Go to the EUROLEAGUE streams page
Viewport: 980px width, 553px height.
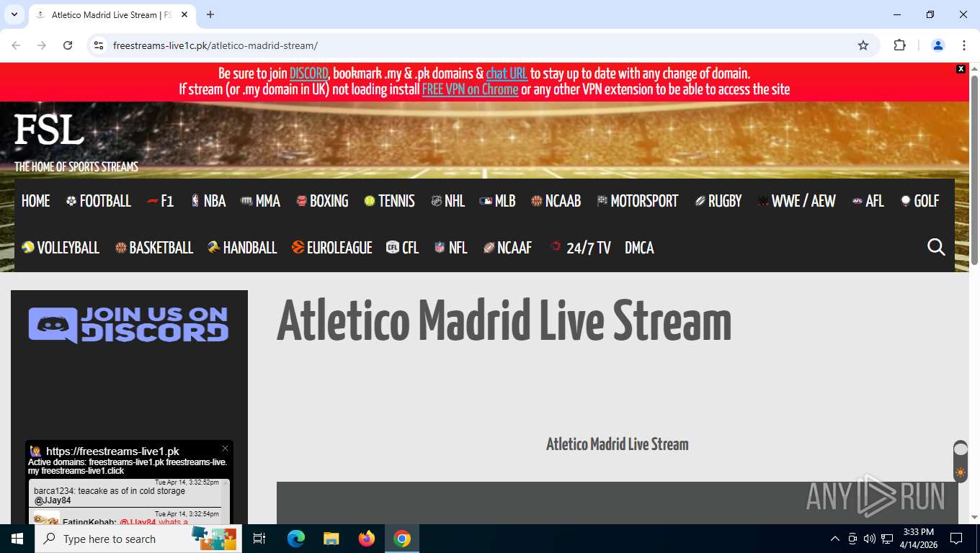point(331,248)
